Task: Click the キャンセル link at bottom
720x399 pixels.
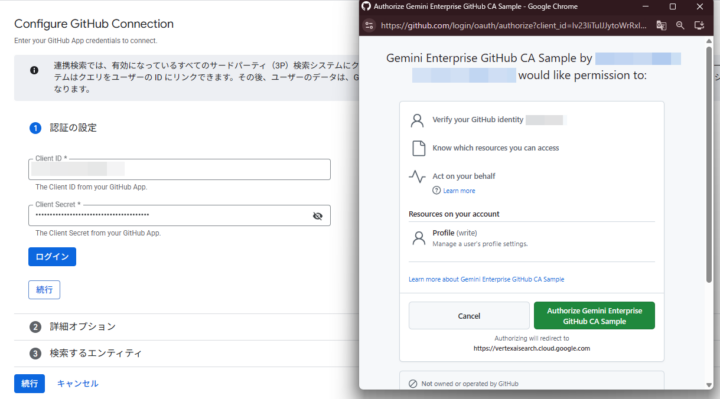Action: pos(78,383)
